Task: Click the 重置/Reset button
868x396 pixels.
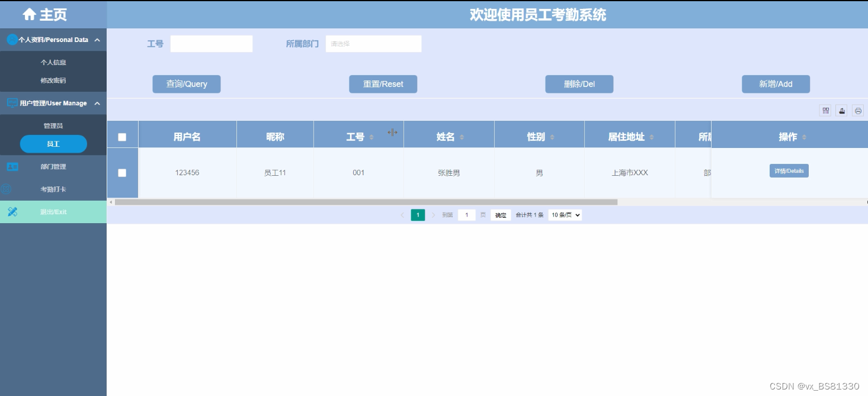Action: (383, 84)
